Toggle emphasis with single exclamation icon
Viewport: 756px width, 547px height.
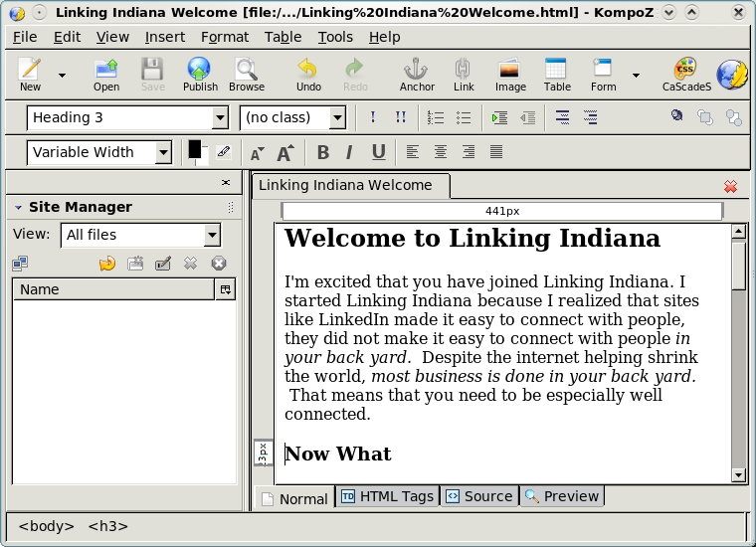[x=373, y=117]
